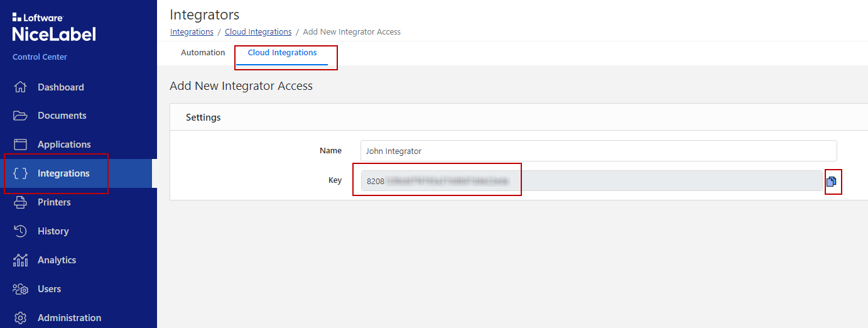
Task: Select the Applications window icon
Action: (x=21, y=145)
